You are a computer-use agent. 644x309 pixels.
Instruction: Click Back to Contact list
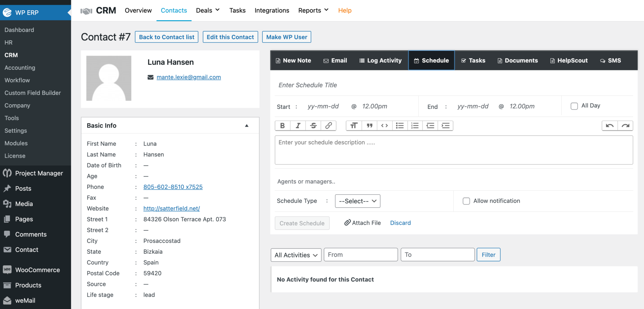166,37
